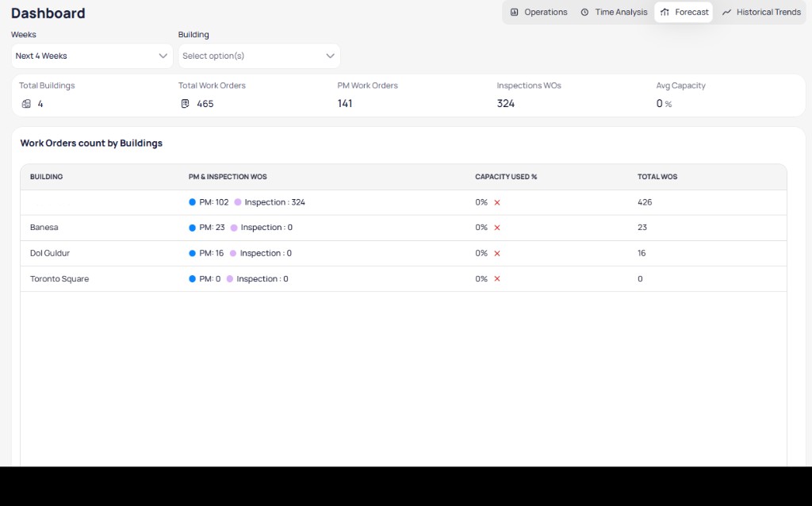
Task: Click the Total Buildings building icon
Action: tap(26, 104)
